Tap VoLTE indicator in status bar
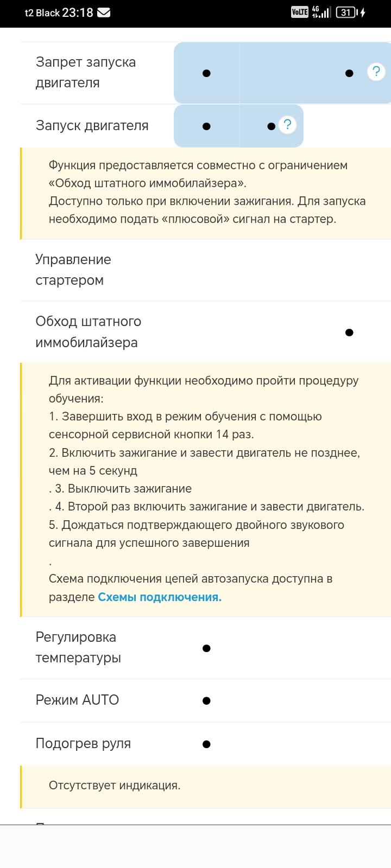 click(299, 12)
